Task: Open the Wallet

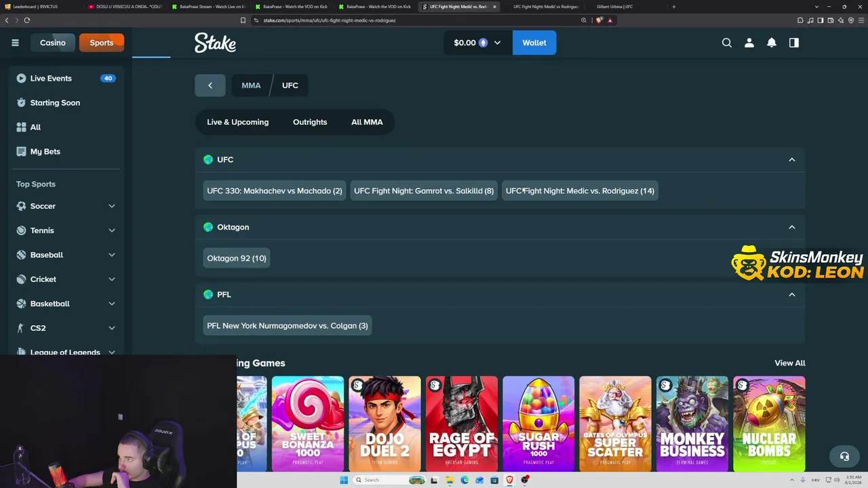Action: click(534, 43)
